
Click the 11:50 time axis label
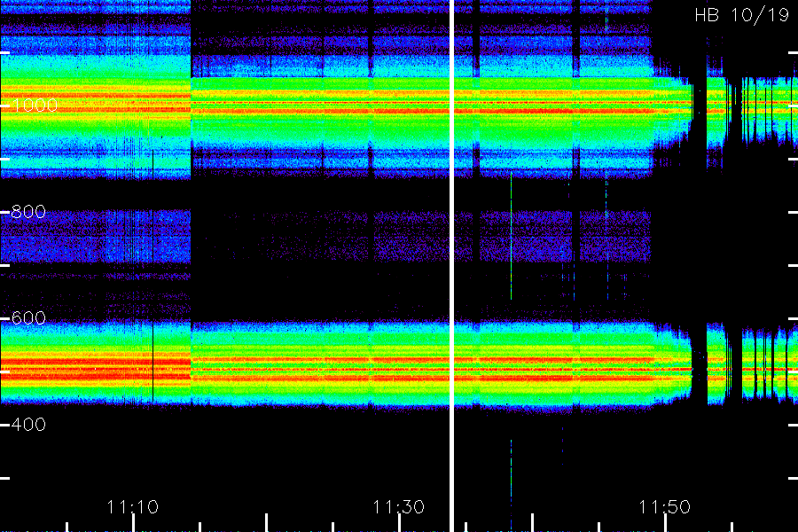[665, 507]
